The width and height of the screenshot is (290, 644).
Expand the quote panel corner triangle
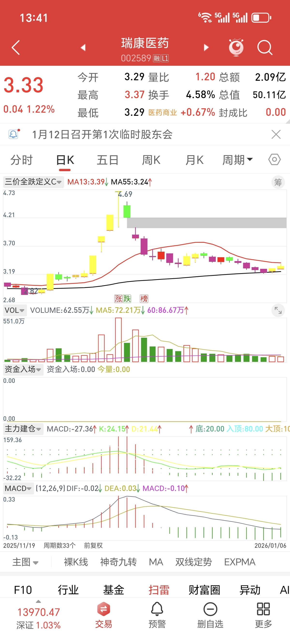(x=288, y=121)
